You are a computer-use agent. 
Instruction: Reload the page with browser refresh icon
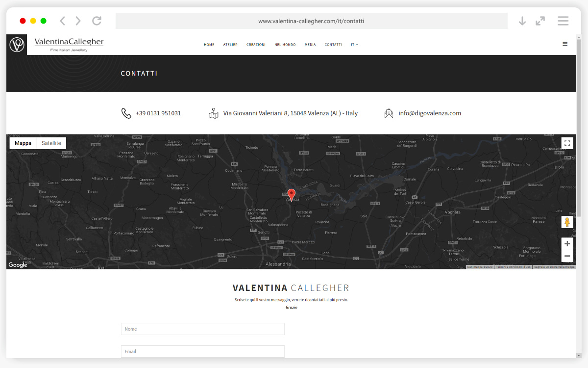pyautogui.click(x=97, y=21)
